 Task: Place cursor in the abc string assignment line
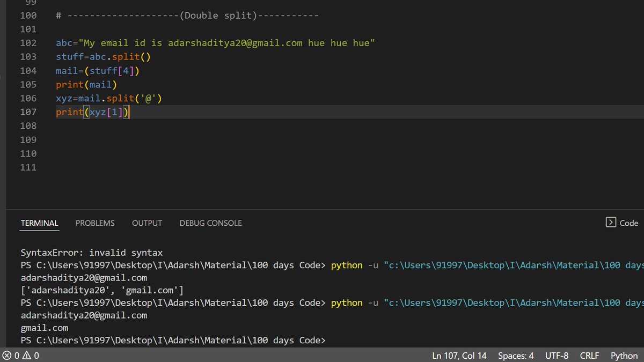(215, 43)
